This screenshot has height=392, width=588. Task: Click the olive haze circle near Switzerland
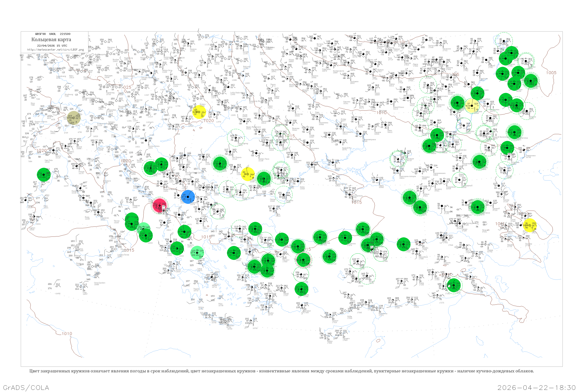click(74, 118)
